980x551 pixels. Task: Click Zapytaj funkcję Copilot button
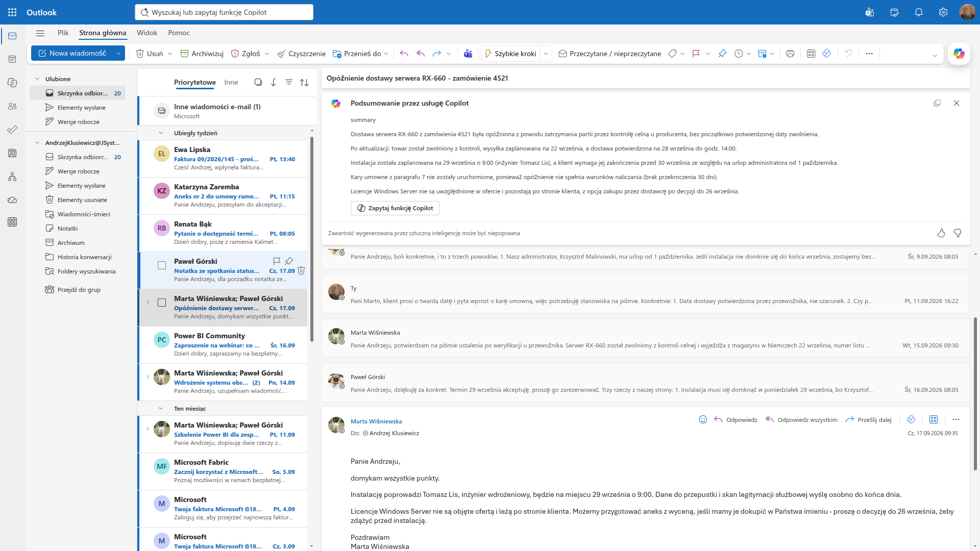pos(395,208)
